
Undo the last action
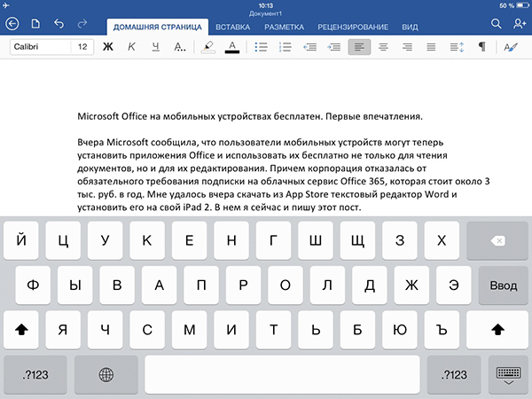pyautogui.click(x=59, y=24)
